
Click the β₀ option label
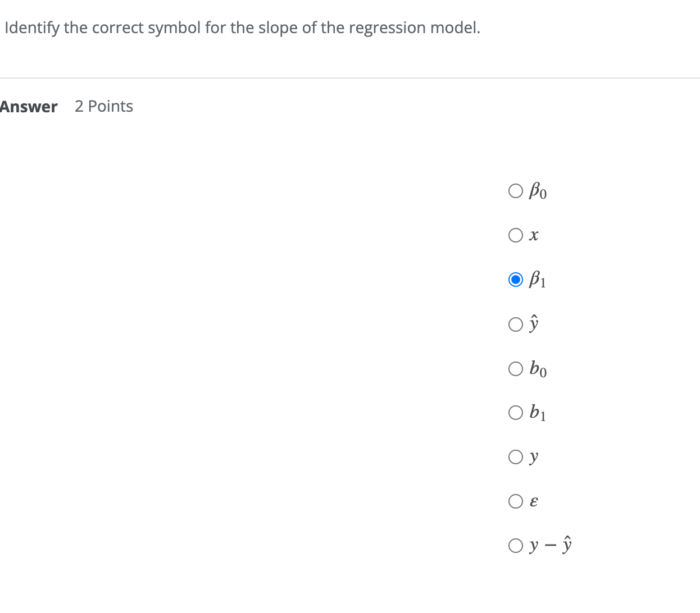tap(538, 191)
